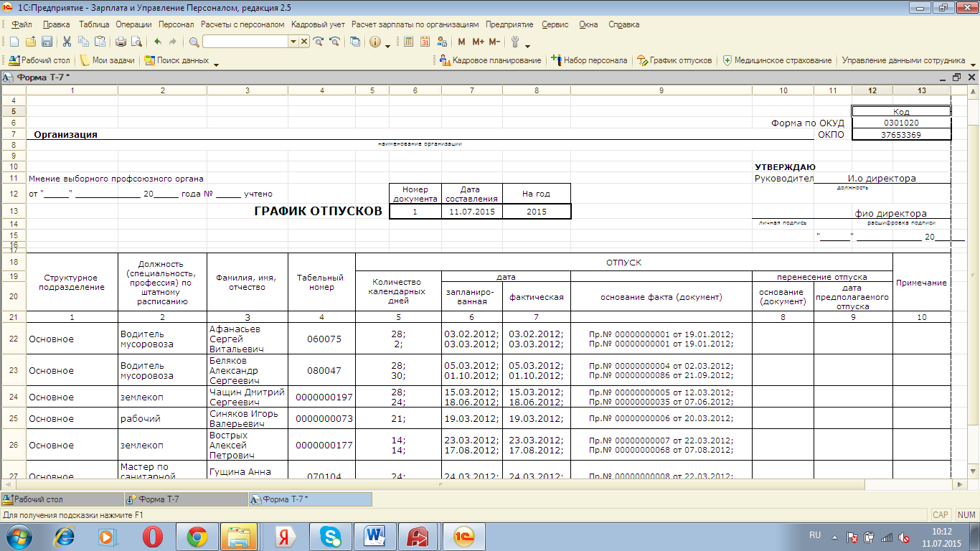The image size is (980, 551).
Task: Click the vertical scrollbar of the form
Action: tap(974, 282)
